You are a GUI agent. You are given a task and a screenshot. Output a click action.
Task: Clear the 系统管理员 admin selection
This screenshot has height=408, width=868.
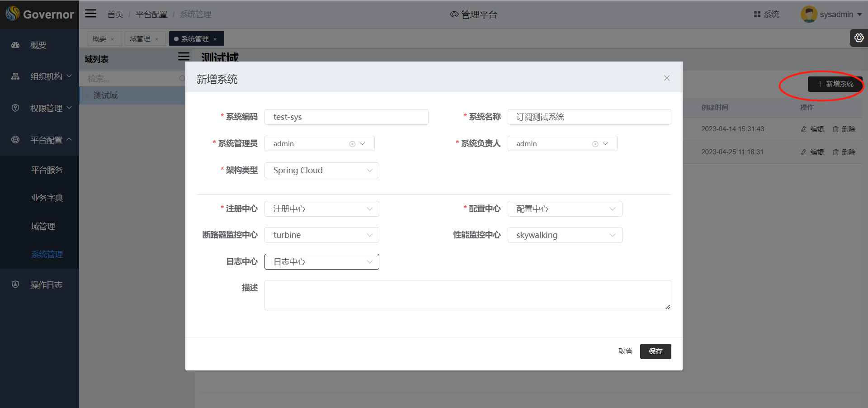pyautogui.click(x=352, y=144)
